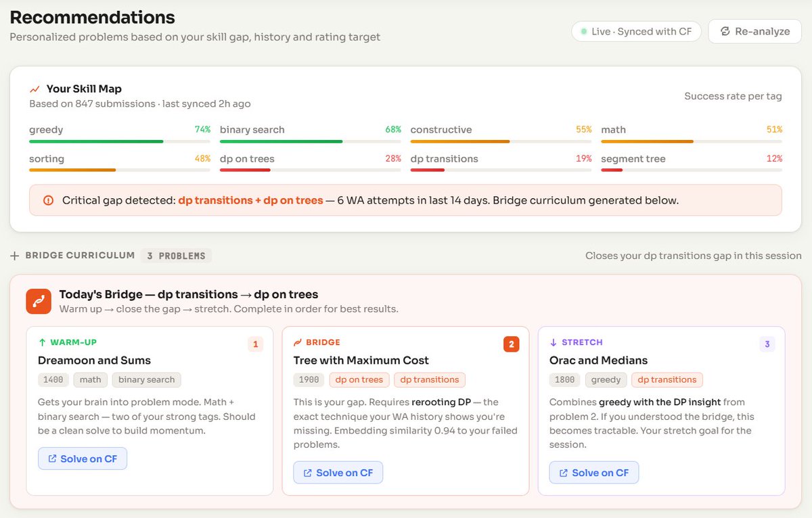Click the Success rate per tag label
Viewport: 812px width, 518px height.
coord(733,96)
